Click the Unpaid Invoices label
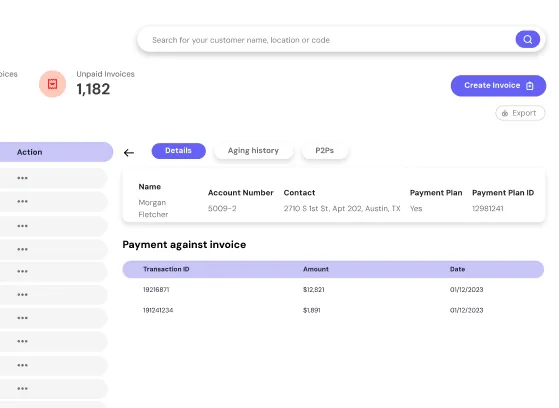The height and width of the screenshot is (408, 559). [x=106, y=74]
